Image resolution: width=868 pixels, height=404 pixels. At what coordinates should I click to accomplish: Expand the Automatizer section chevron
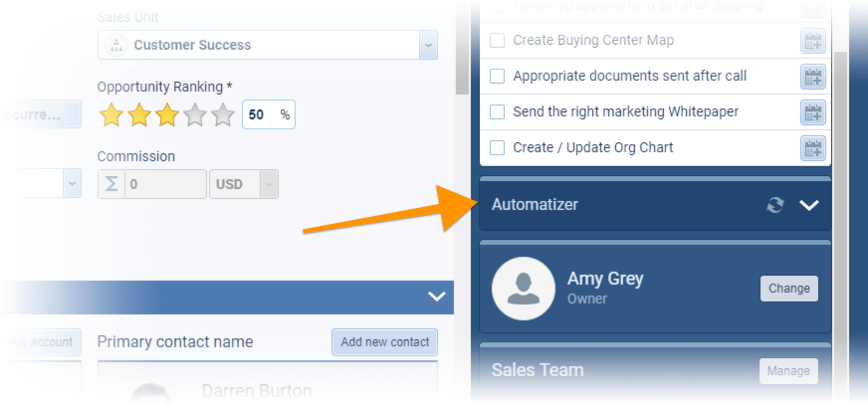coord(808,205)
